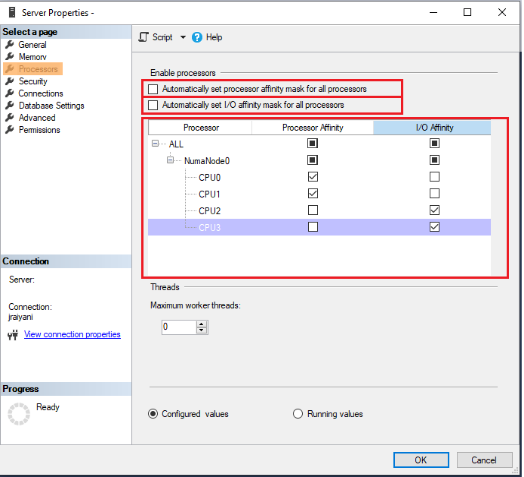The height and width of the screenshot is (477, 524).
Task: Switch to the Advanced page
Action: (x=37, y=118)
